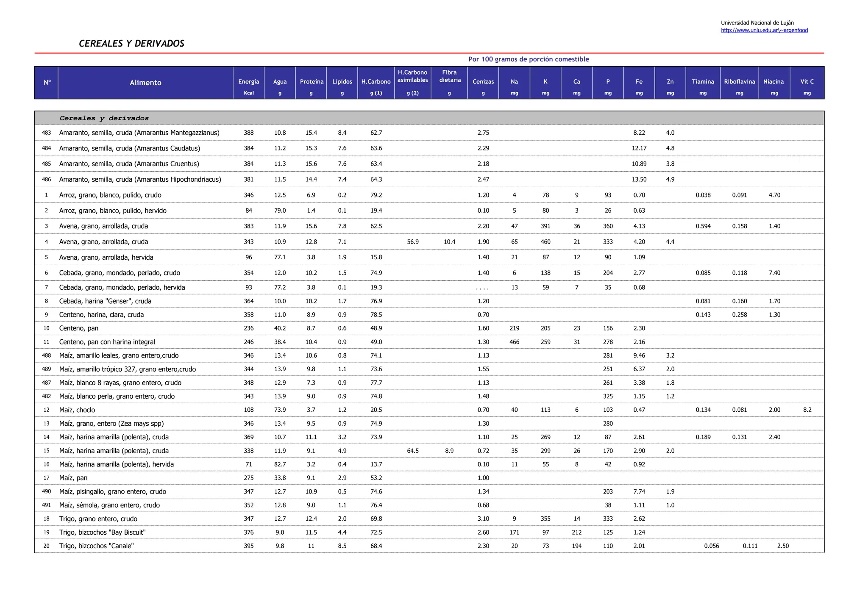Click Trigo, bizcochos "Bay Biscuit" entry

coord(102,532)
